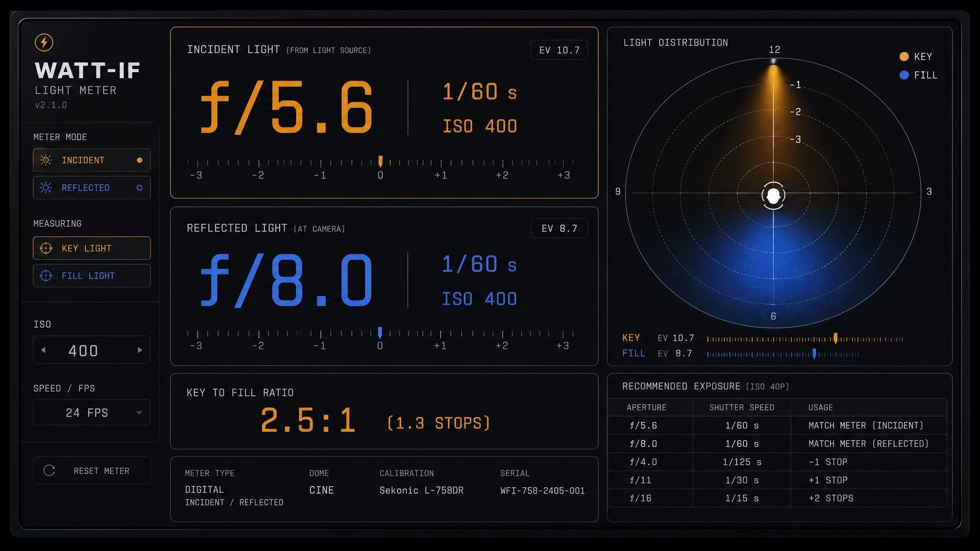Click the crosshair icon beside Fill Light
The height and width of the screenshot is (551, 980).
[46, 276]
